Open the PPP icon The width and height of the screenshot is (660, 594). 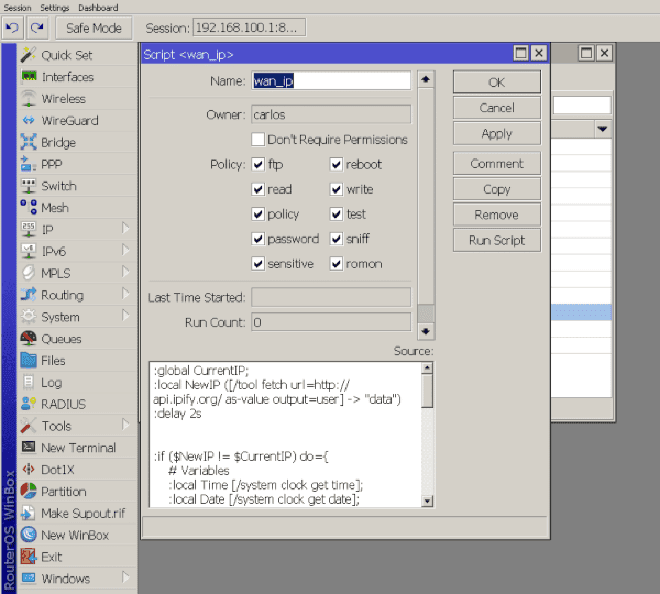[28, 164]
